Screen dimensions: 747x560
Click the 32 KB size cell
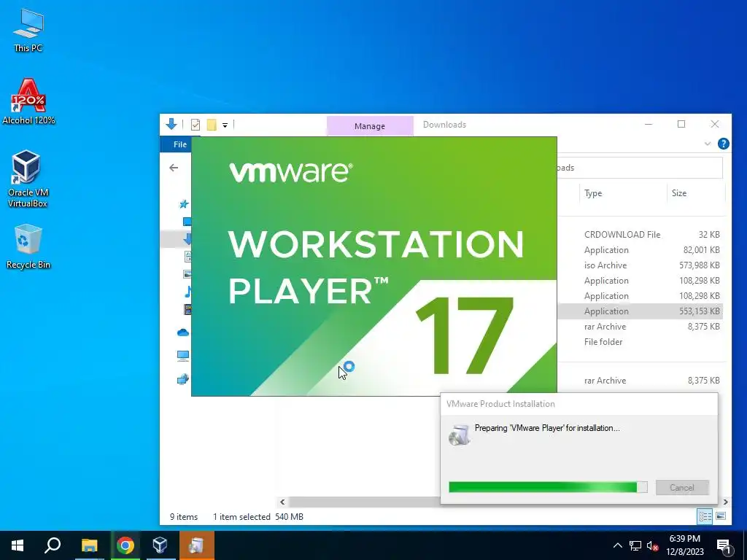click(709, 234)
